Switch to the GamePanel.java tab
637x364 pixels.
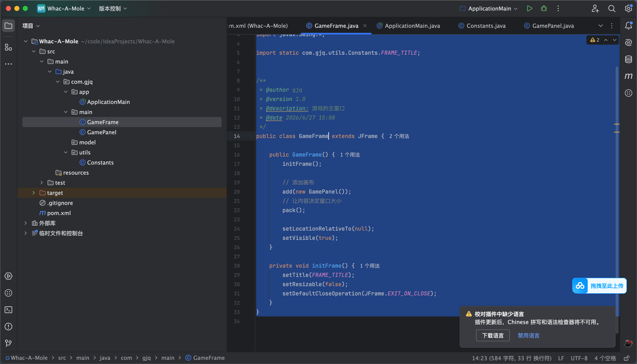(549, 26)
